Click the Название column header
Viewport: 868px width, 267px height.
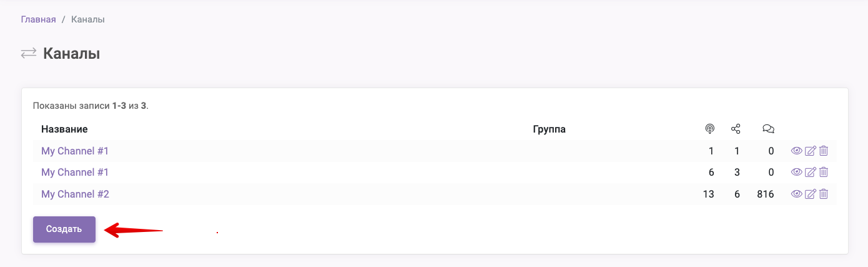[64, 129]
